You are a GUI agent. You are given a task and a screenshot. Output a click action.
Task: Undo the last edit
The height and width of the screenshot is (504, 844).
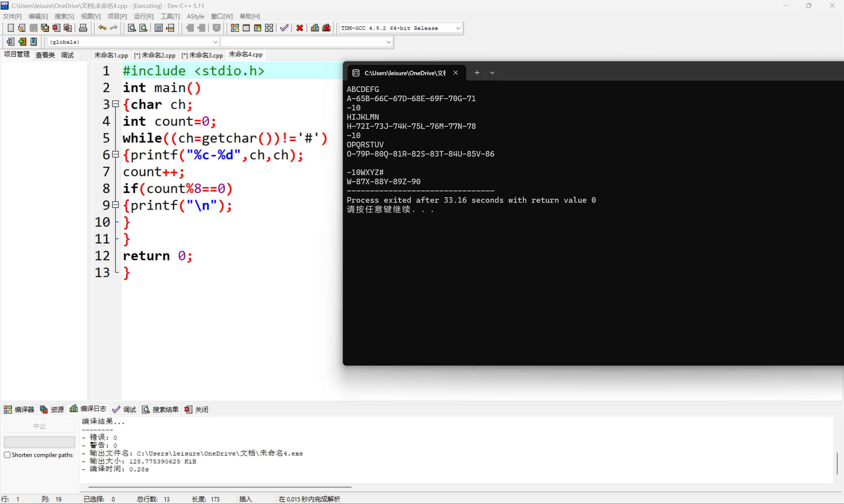pos(102,28)
